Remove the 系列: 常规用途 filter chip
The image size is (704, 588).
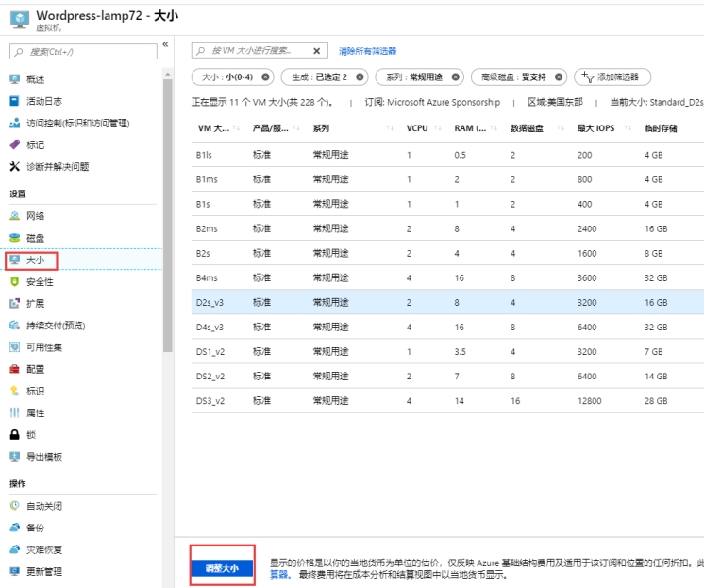[x=456, y=77]
